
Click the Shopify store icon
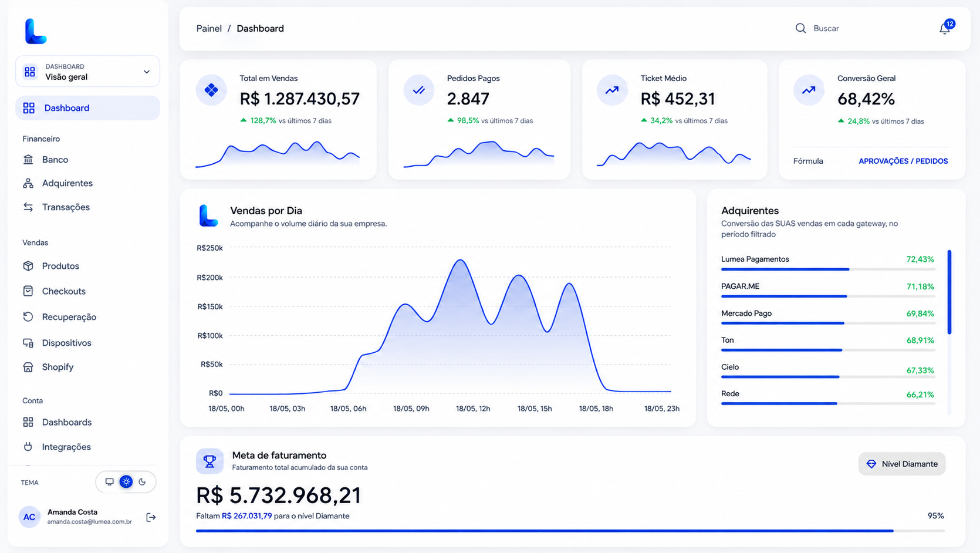[28, 367]
